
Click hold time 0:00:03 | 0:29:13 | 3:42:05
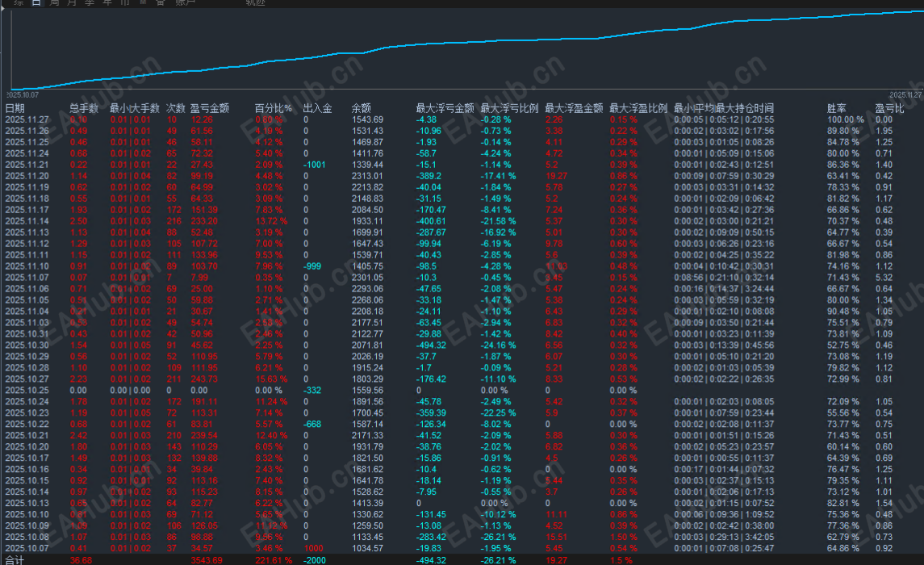(724, 537)
